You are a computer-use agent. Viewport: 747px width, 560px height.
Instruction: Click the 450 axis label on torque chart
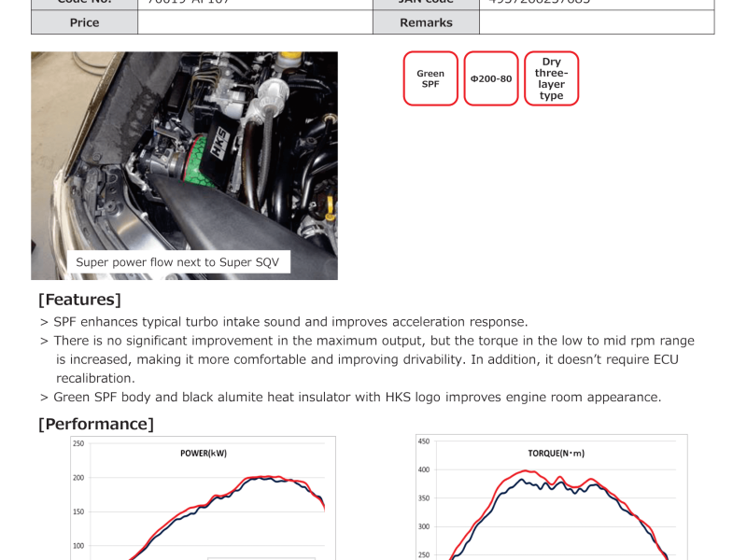pos(424,441)
